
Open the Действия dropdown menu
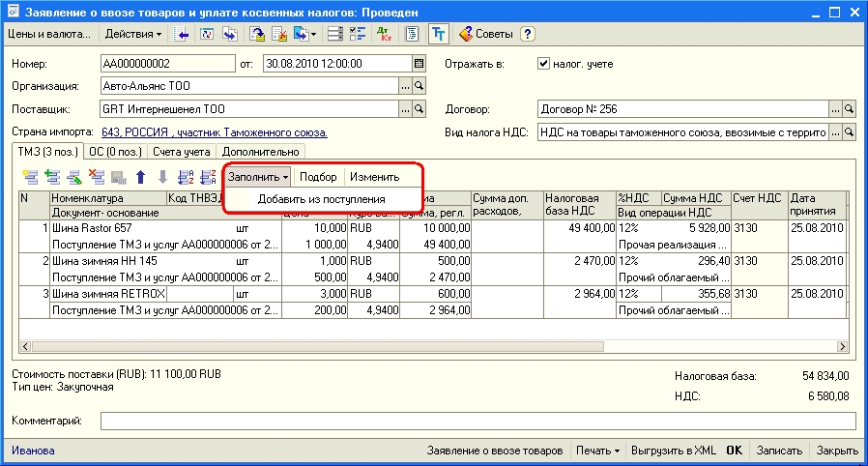tap(133, 34)
